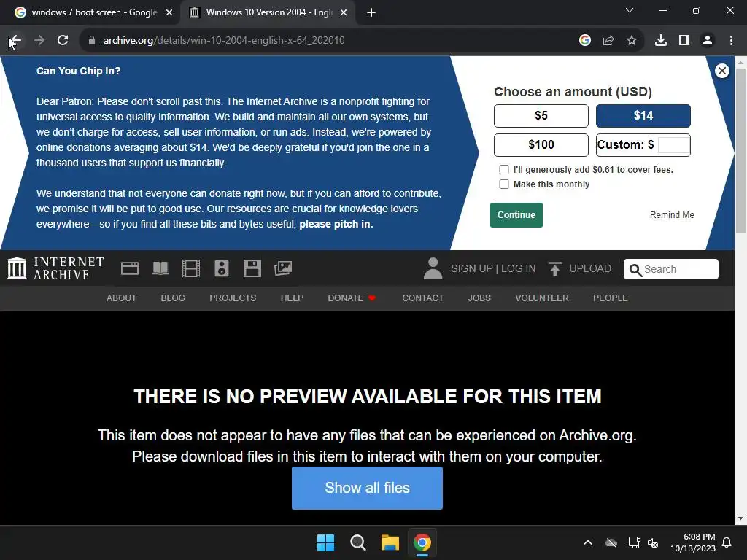This screenshot has width=747, height=560.
Task: Go back using browser back arrow
Action: tap(16, 41)
